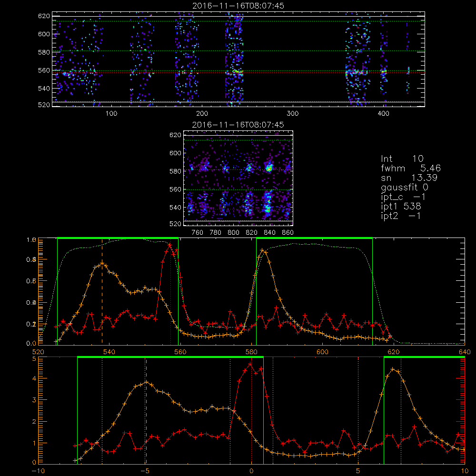Click the 300 x-axis label of the wide spectrogram
This screenshot has width=476, height=476.
[x=293, y=114]
